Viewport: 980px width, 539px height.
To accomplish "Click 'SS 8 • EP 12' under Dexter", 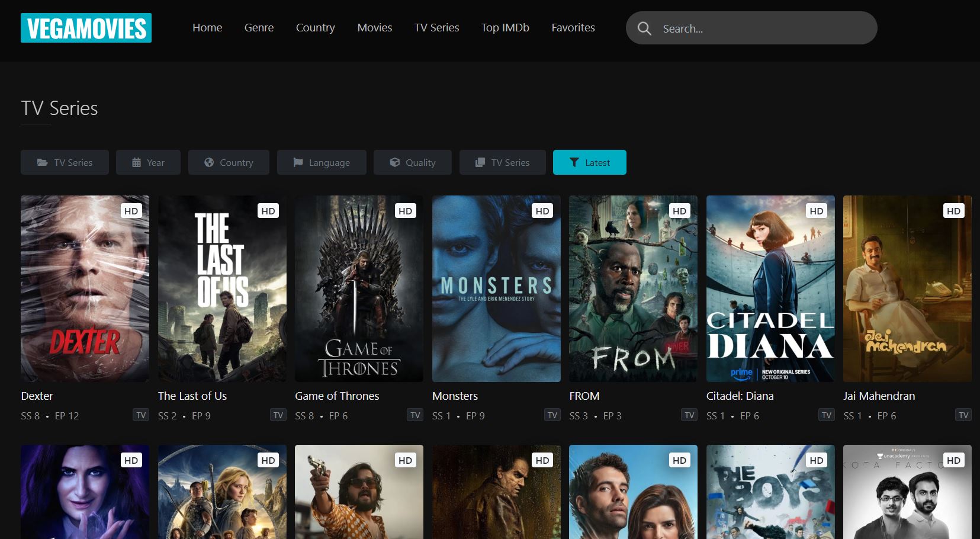I will (x=50, y=416).
